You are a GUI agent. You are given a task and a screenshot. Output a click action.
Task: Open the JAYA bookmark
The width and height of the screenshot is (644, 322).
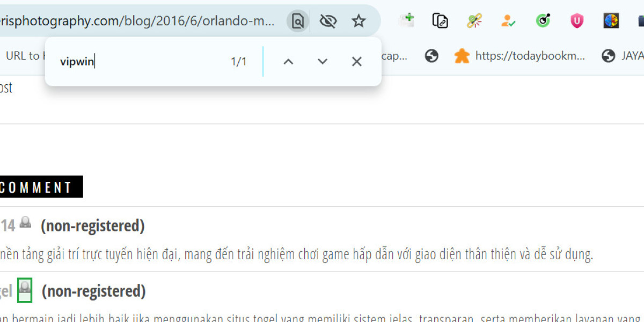pos(623,56)
